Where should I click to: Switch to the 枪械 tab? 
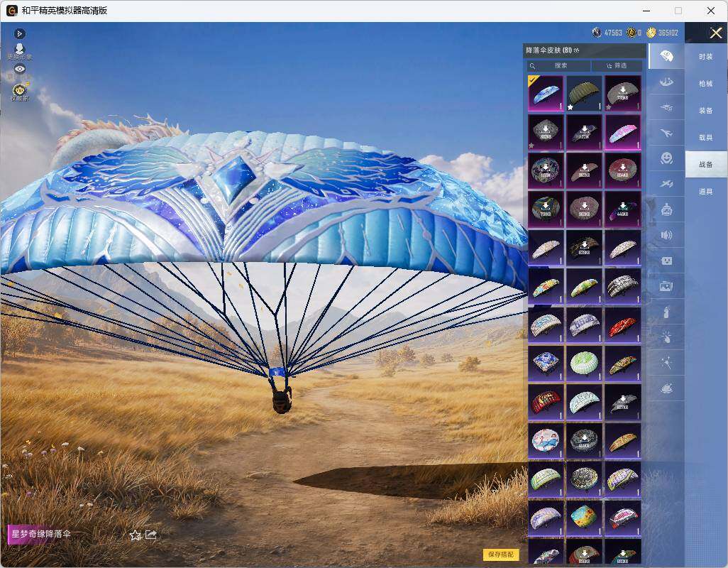706,84
